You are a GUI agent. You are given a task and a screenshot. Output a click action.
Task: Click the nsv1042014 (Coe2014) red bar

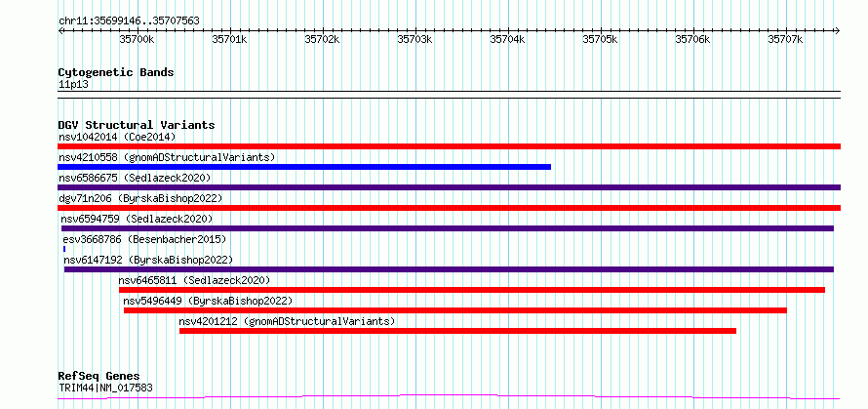coord(449,146)
